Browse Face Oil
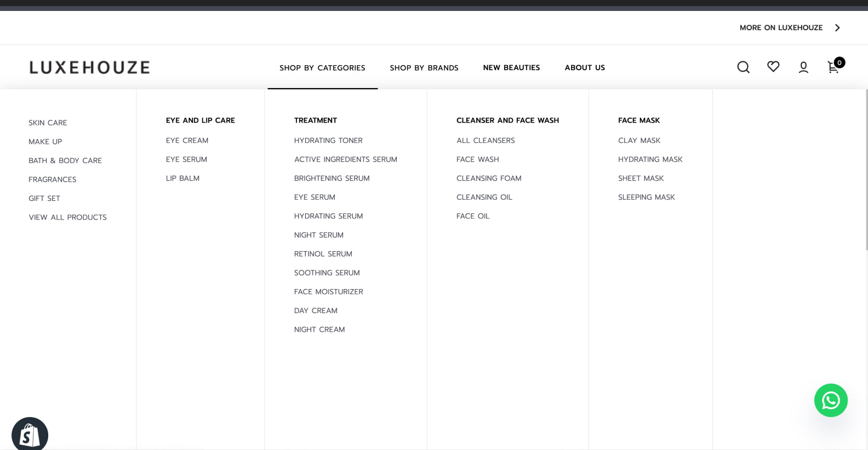Viewport: 868px width, 450px height. (473, 216)
